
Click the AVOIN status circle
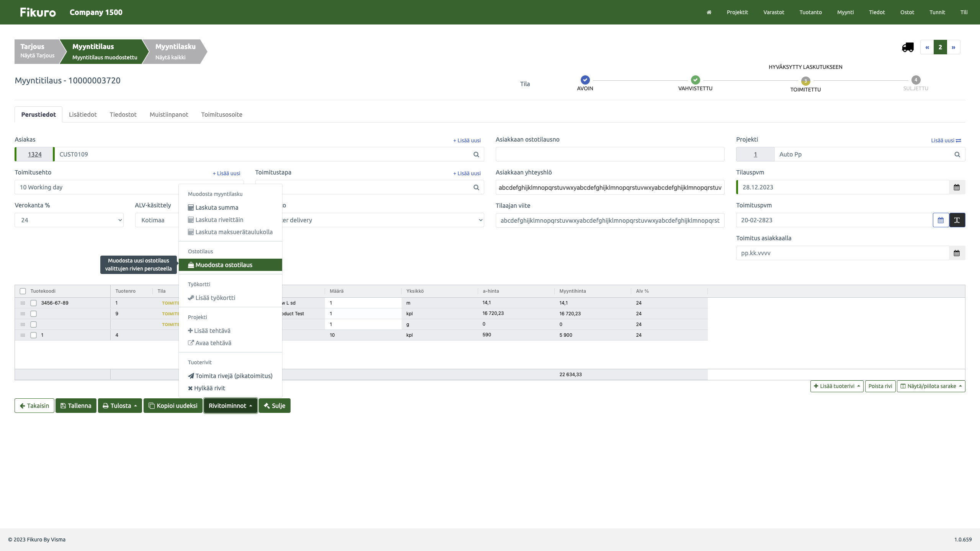tap(585, 80)
